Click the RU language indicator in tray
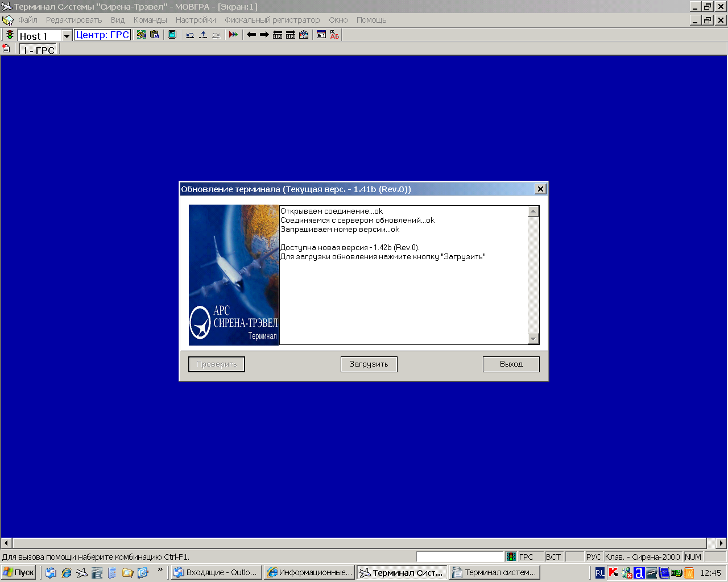 click(600, 573)
